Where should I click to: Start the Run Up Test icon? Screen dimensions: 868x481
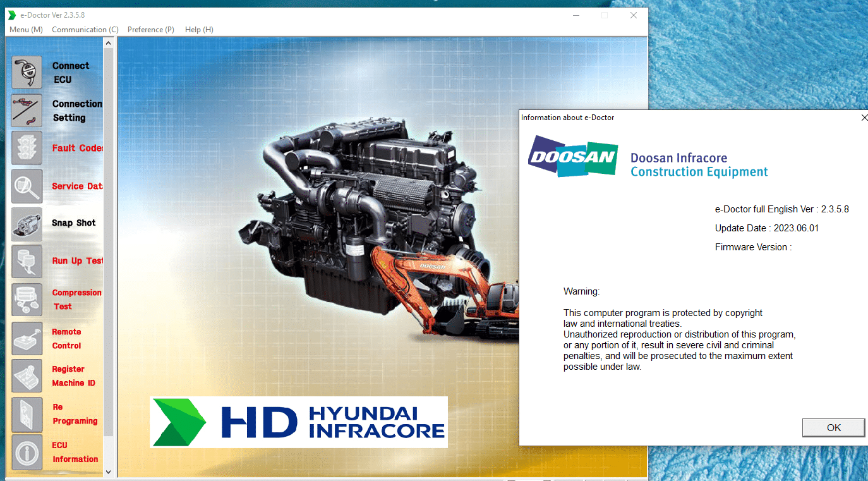point(27,261)
